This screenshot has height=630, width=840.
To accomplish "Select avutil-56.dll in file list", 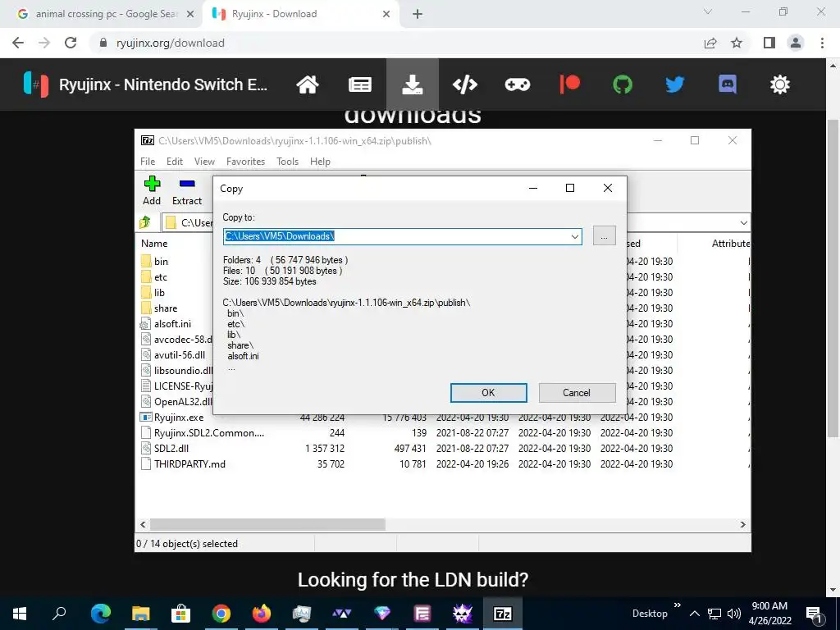I will (180, 354).
